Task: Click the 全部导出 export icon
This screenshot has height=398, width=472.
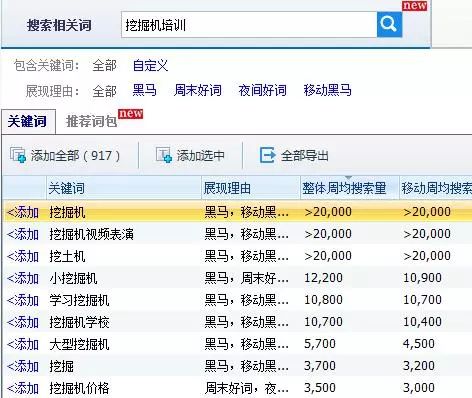Action: [267, 155]
